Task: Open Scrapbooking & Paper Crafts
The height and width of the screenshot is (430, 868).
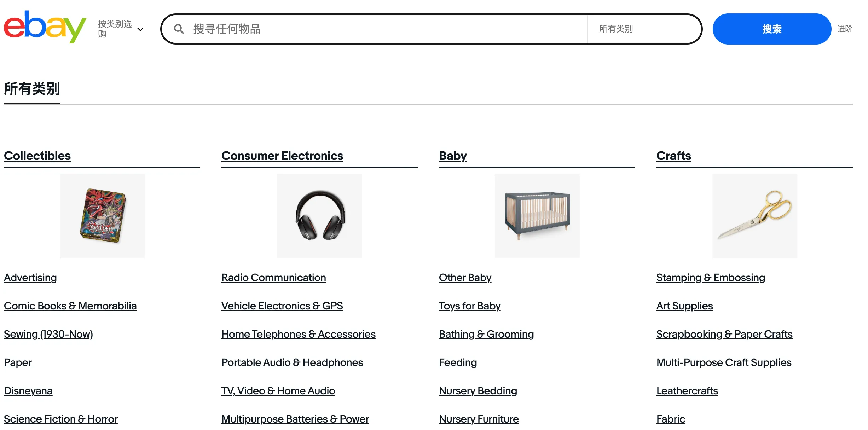Action: [x=724, y=334]
